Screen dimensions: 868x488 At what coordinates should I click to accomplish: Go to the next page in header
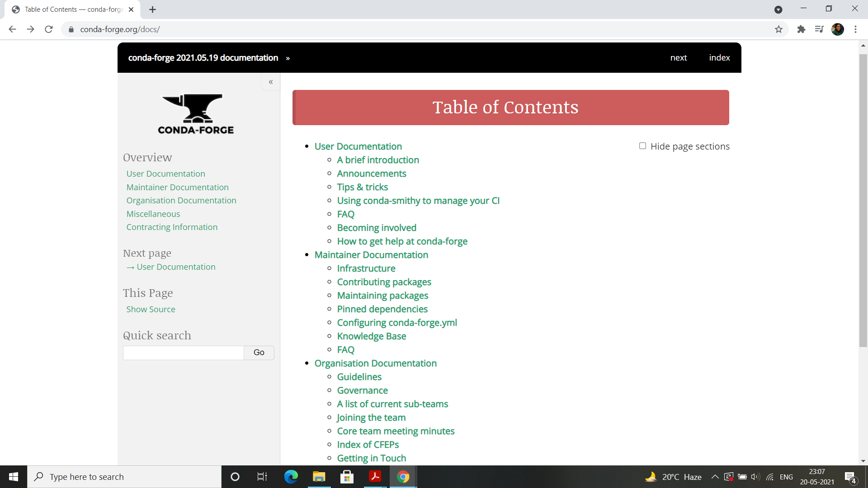coord(679,58)
